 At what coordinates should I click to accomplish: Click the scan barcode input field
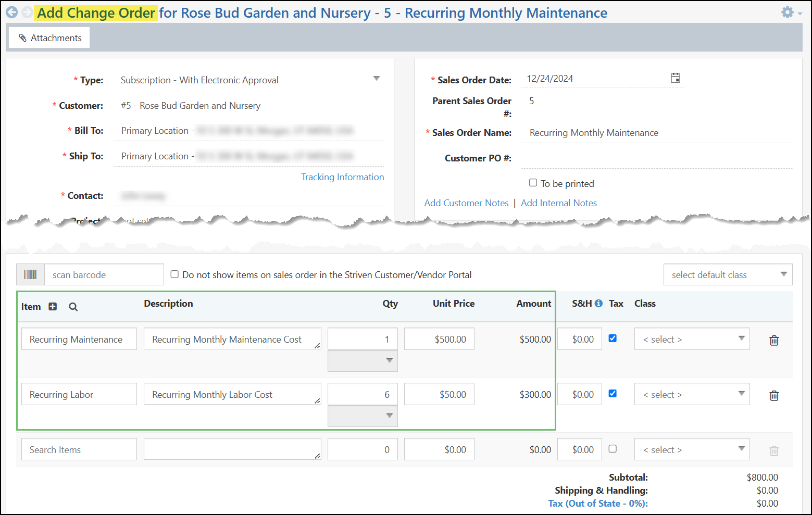coord(104,274)
